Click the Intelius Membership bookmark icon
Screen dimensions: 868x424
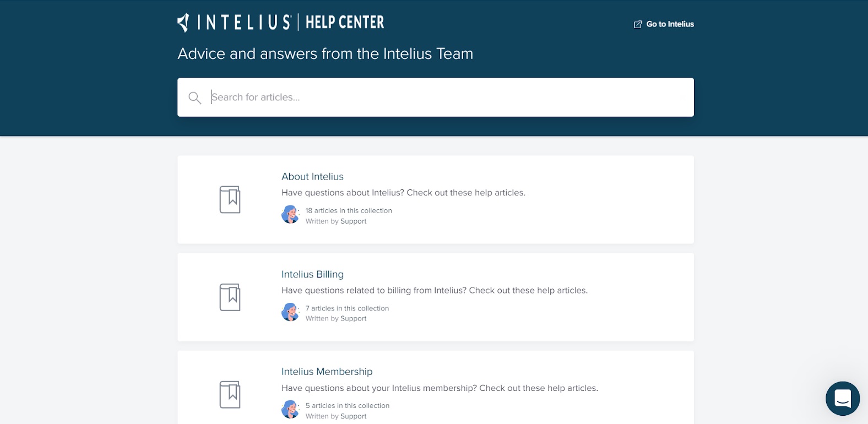tap(230, 395)
